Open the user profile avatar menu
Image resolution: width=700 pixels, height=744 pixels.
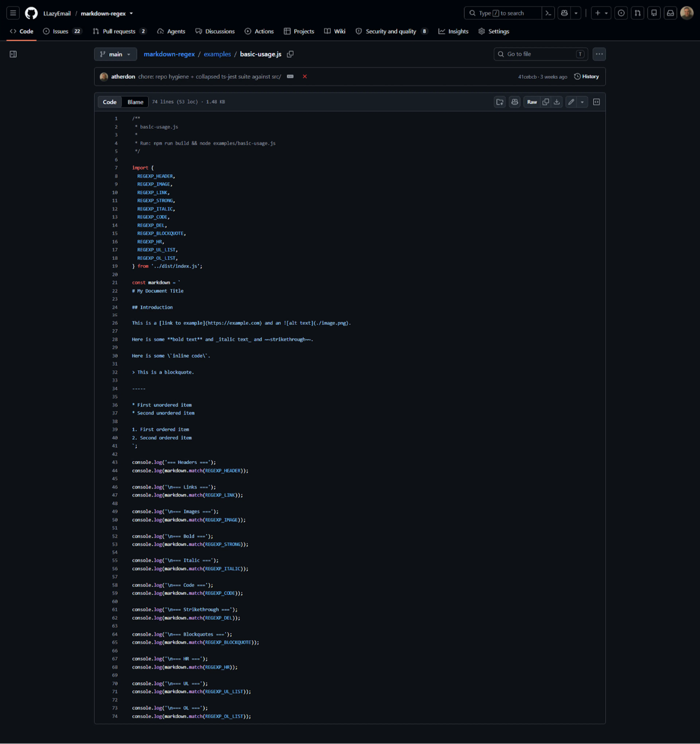(687, 13)
